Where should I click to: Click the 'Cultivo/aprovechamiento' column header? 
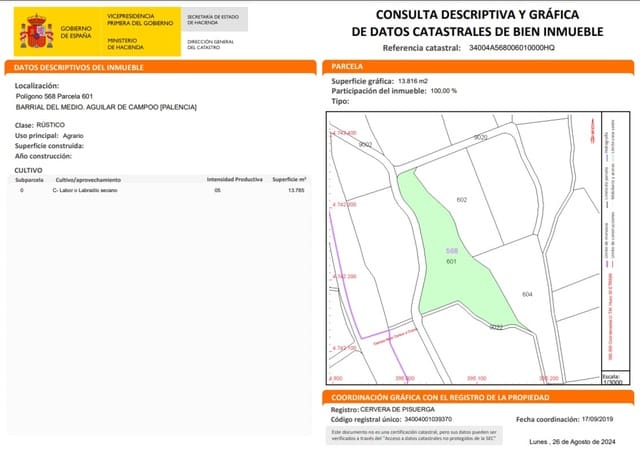coord(88,180)
